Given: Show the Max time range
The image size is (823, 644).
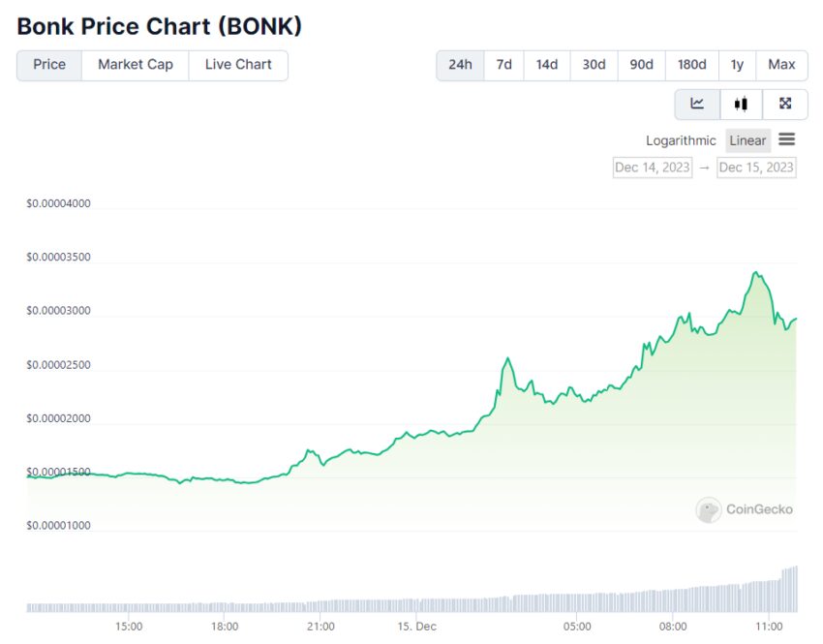Looking at the screenshot, I should click(782, 65).
